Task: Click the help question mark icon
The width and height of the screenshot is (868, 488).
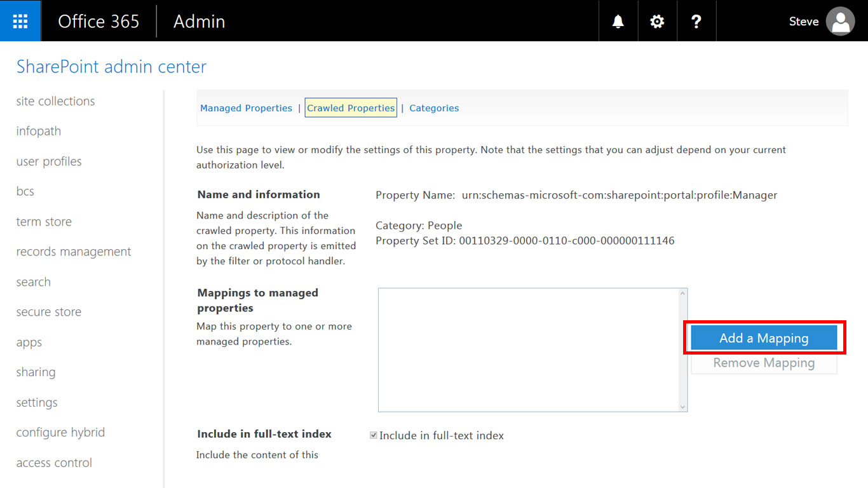Action: point(696,21)
